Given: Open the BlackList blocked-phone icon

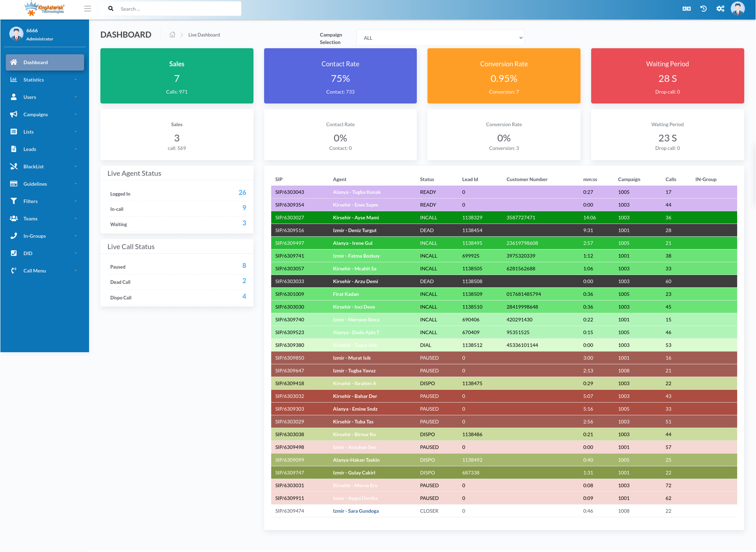Looking at the screenshot, I should pyautogui.click(x=14, y=166).
